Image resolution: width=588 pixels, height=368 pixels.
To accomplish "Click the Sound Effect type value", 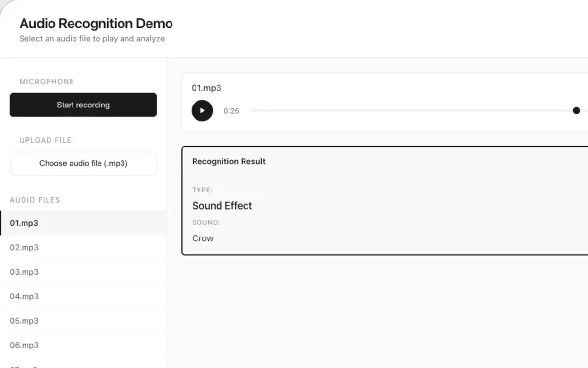I will click(222, 206).
